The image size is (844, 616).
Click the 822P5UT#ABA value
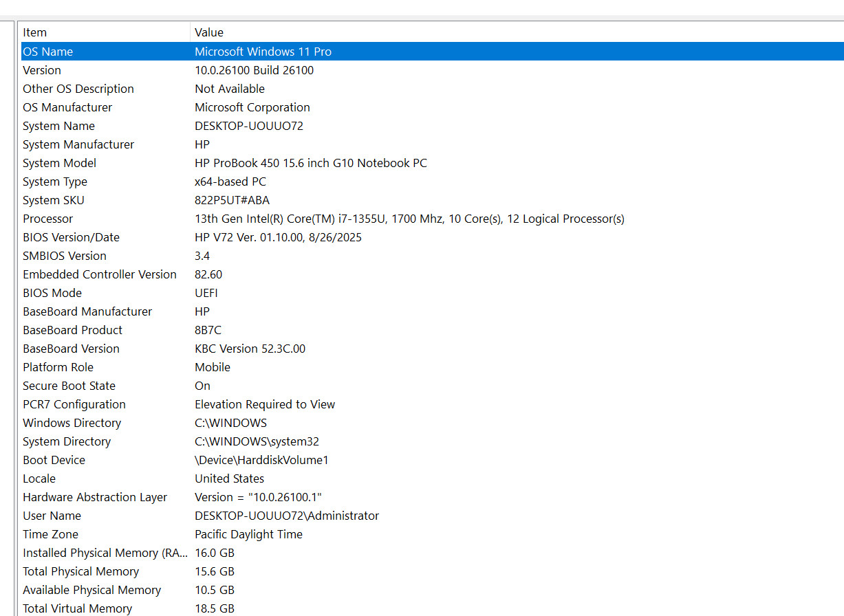(x=232, y=200)
